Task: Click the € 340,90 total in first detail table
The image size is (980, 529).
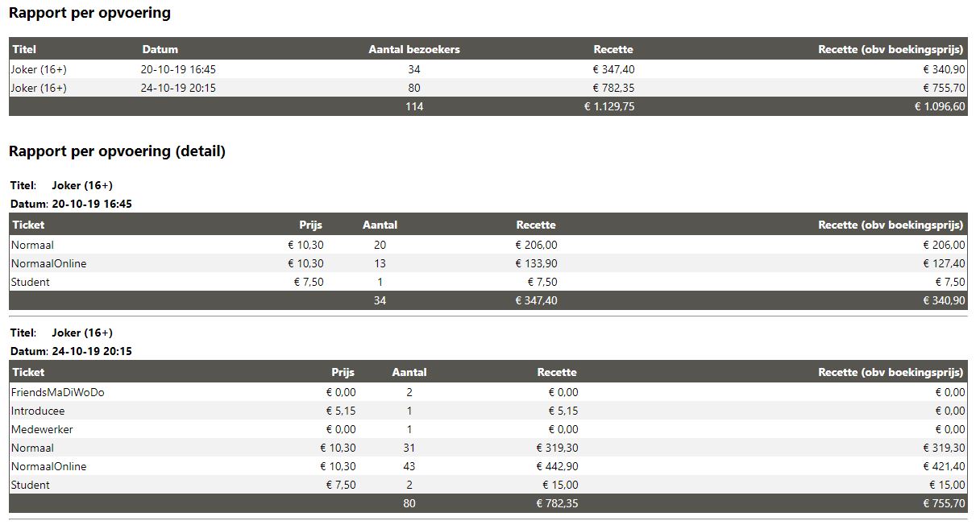Action: (x=945, y=300)
